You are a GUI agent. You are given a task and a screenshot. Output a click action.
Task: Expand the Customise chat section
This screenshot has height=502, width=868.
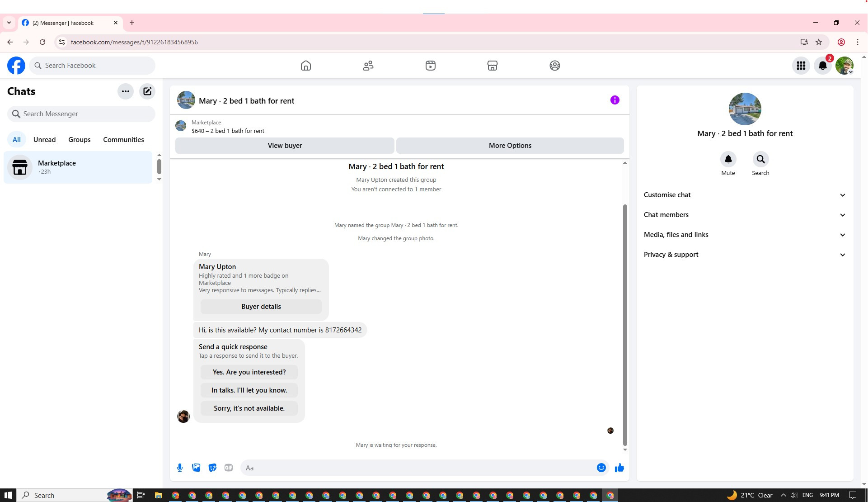tap(745, 195)
